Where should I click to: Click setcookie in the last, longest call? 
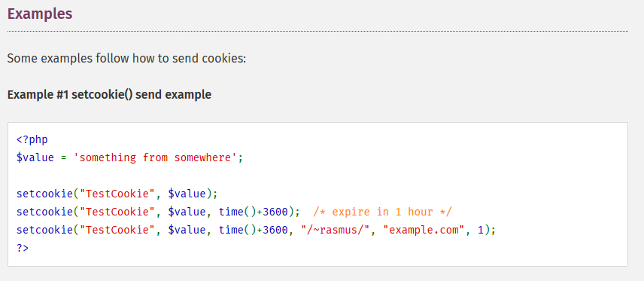click(45, 230)
